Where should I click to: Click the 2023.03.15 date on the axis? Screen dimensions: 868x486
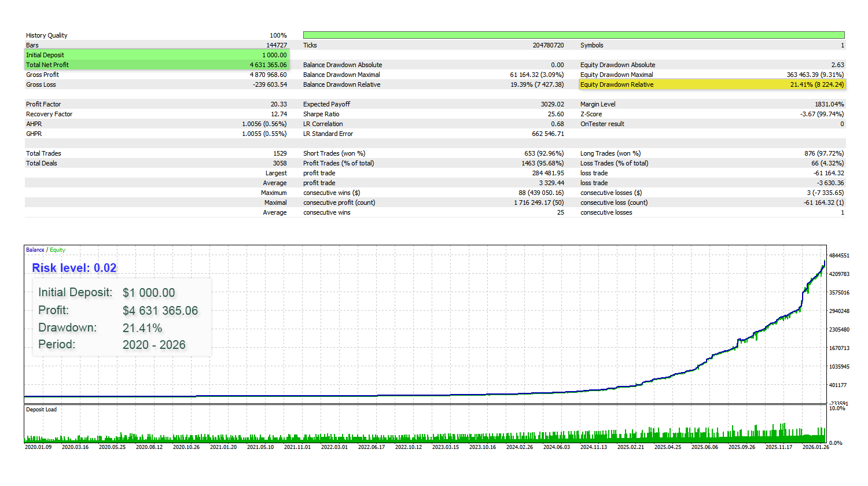[x=445, y=447]
